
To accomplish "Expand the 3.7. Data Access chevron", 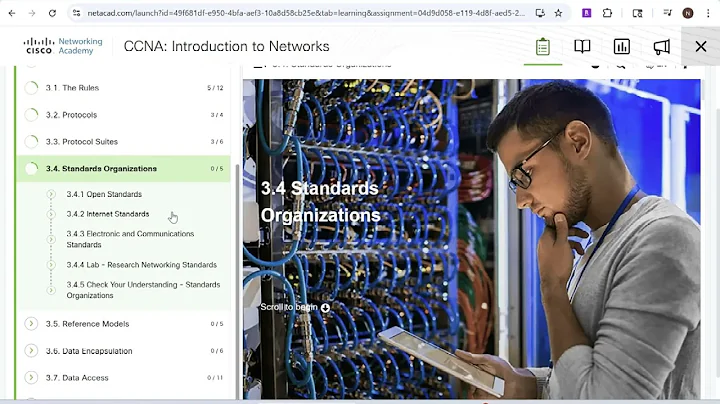I will point(31,377).
